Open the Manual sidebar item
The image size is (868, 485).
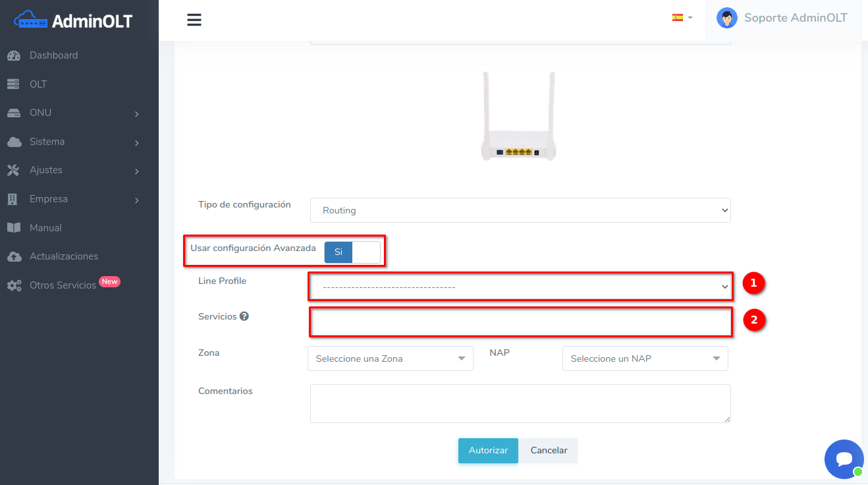(45, 228)
